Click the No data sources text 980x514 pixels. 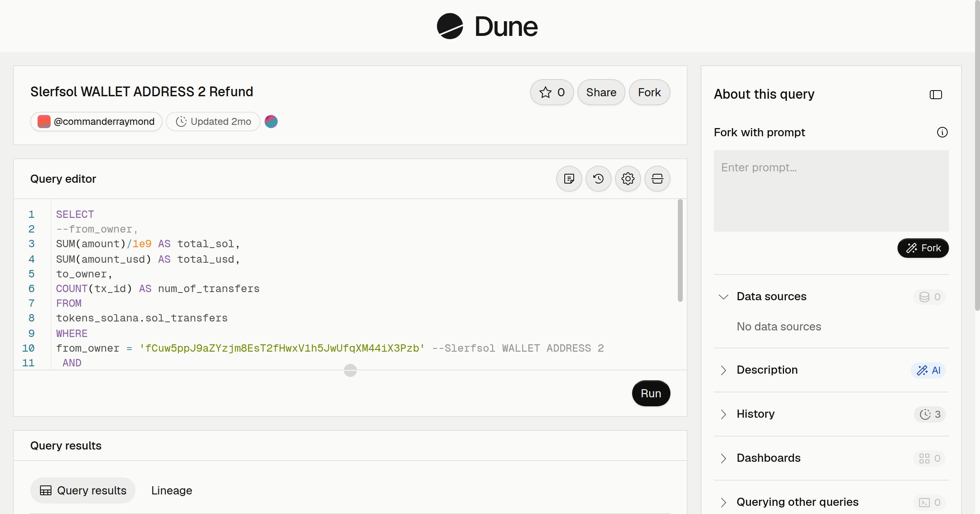779,326
